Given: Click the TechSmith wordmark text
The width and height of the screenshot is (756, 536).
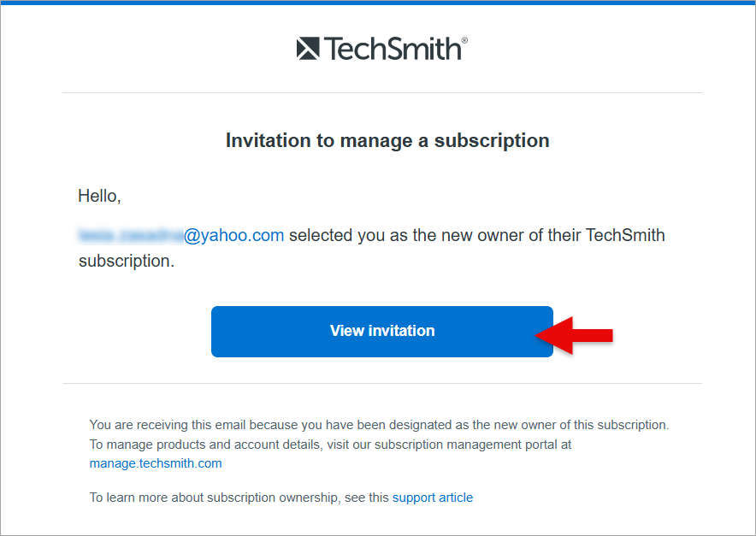Looking at the screenshot, I should (391, 49).
